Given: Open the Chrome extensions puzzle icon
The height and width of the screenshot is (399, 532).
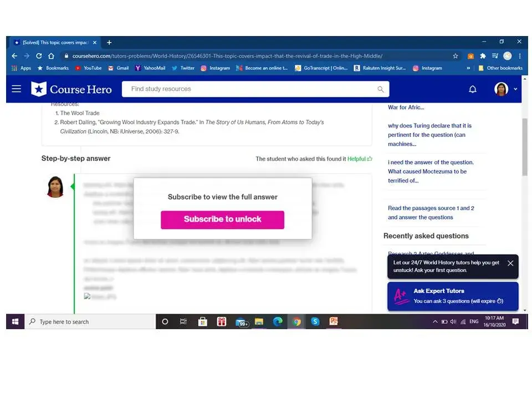Looking at the screenshot, I should [483, 56].
